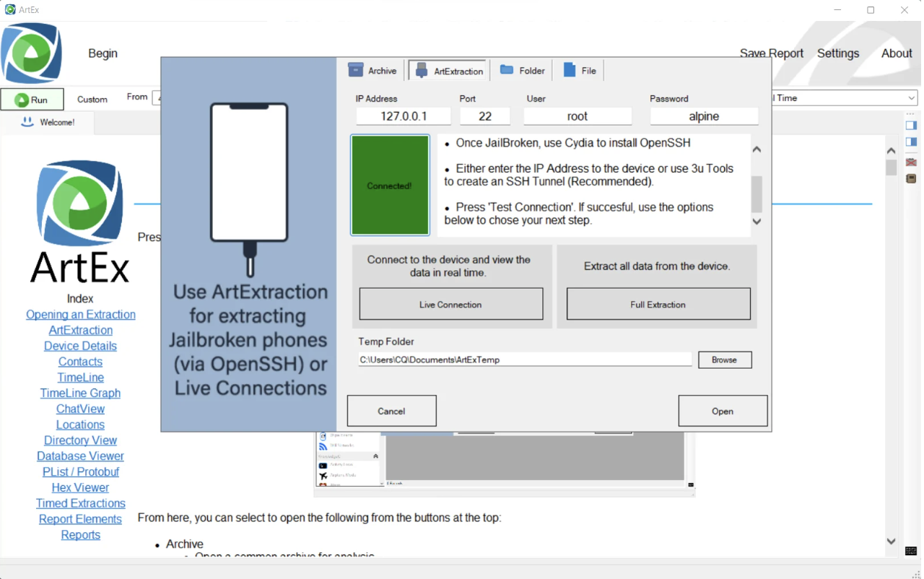Open the TimeLine link
The image size is (924, 579).
[x=81, y=378]
